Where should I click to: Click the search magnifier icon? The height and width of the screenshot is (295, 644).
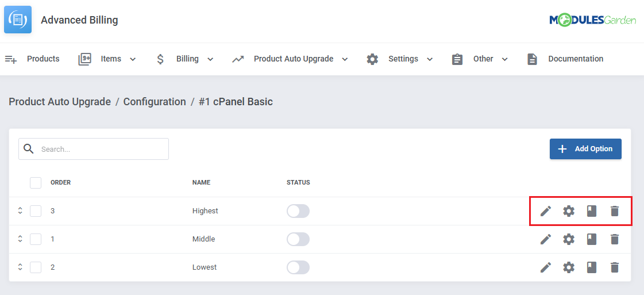click(29, 149)
